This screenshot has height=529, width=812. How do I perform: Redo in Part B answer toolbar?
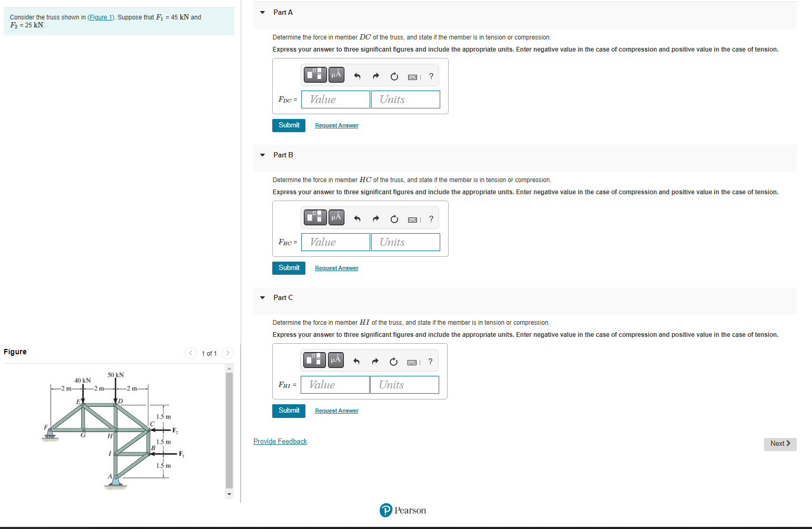click(x=376, y=219)
